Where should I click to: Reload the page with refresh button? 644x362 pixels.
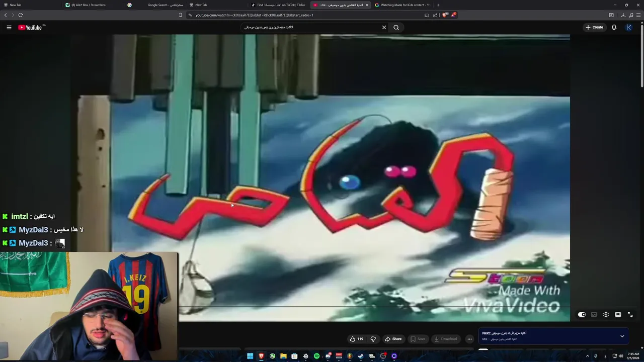[21, 15]
